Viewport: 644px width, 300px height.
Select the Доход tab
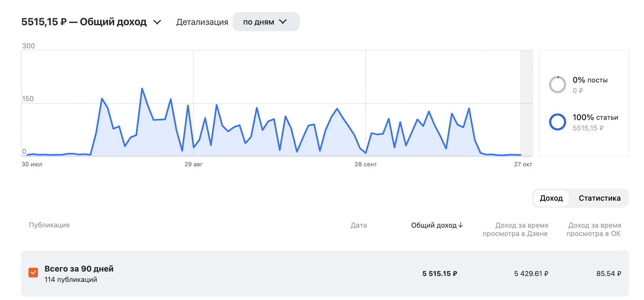[551, 198]
